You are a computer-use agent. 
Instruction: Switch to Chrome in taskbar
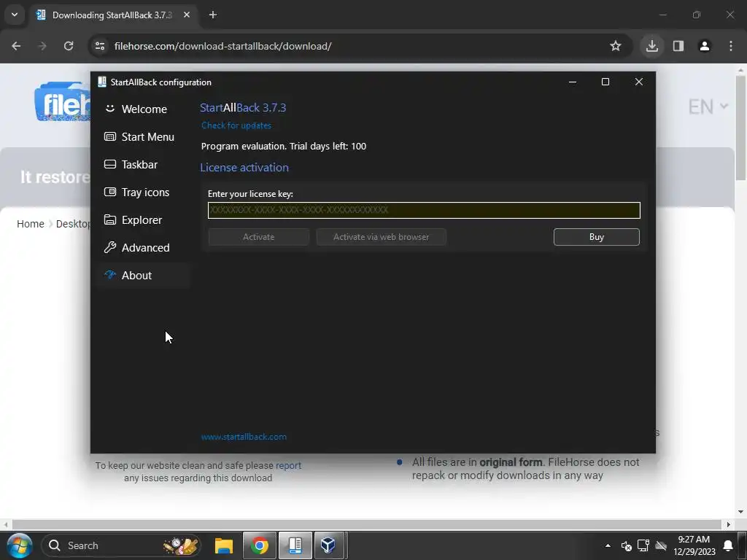click(x=260, y=545)
